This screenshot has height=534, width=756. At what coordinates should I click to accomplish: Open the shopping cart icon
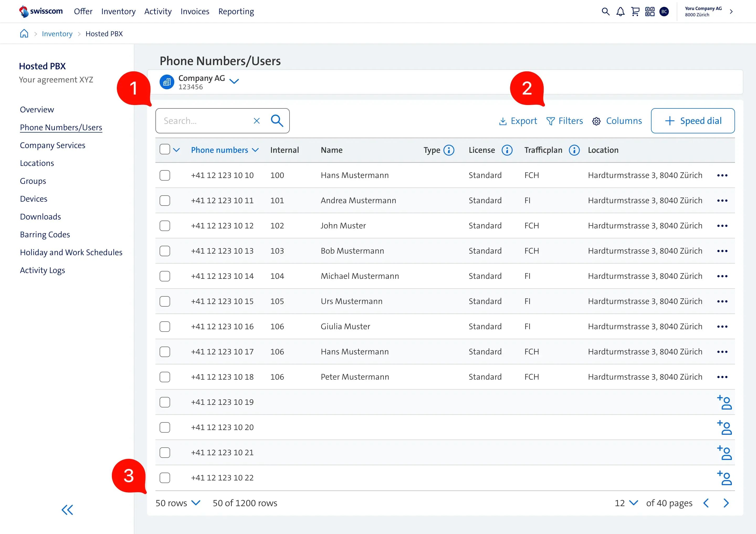click(x=635, y=12)
